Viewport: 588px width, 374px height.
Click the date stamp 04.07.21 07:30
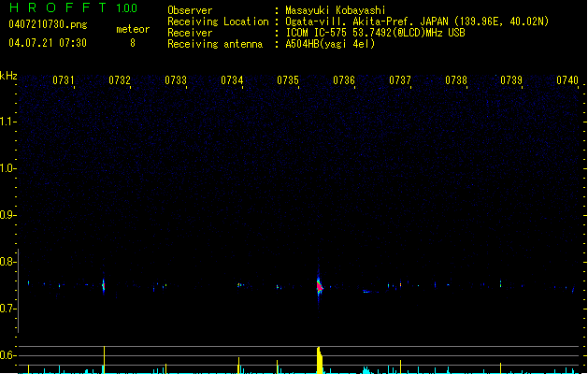tap(48, 43)
